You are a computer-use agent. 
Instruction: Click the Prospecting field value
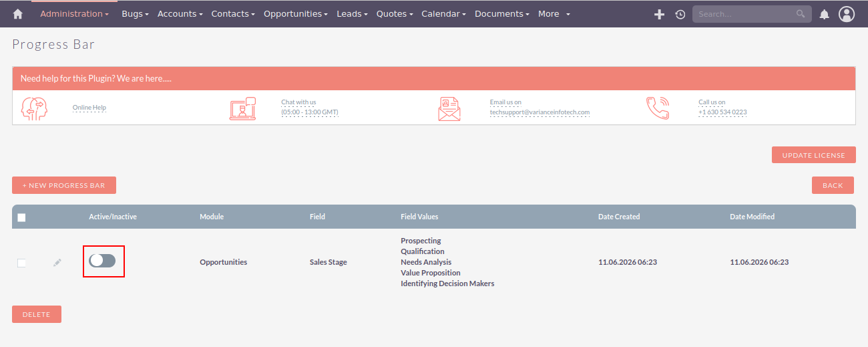pos(421,241)
